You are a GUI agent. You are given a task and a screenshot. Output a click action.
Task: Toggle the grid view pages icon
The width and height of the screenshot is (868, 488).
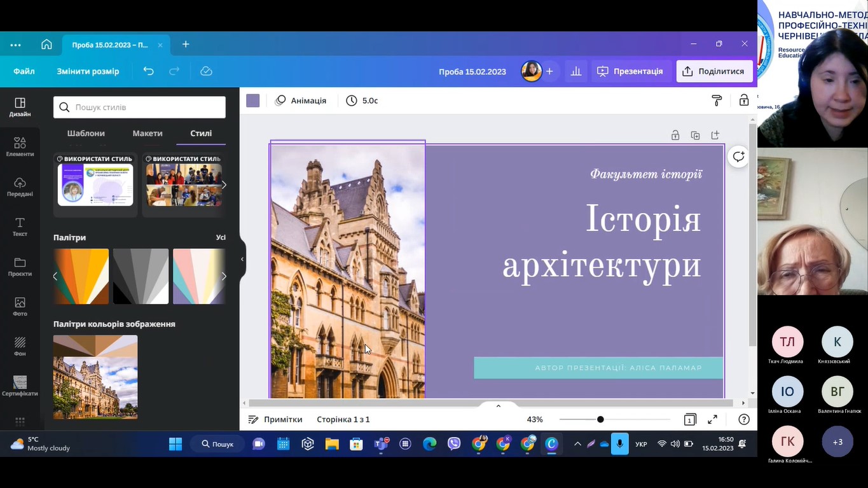[690, 419]
